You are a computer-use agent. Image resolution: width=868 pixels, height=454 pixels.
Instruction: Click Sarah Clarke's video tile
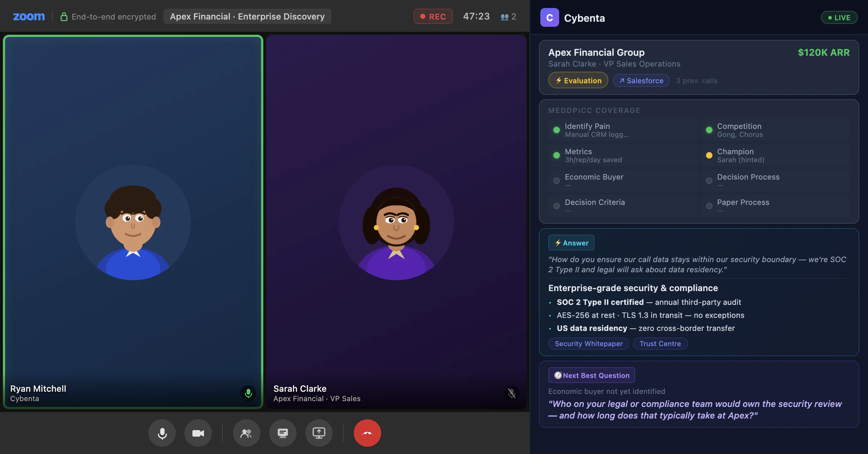[x=396, y=222]
